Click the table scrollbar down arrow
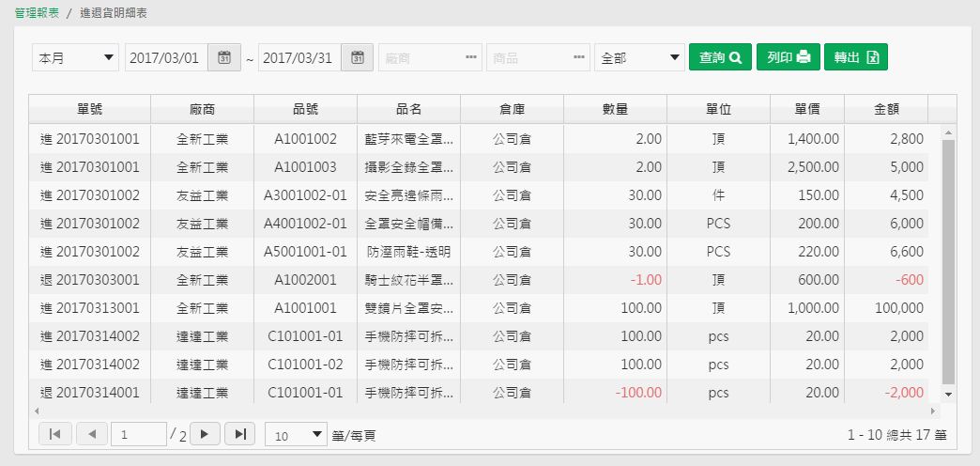This screenshot has width=980, height=466. [x=948, y=394]
